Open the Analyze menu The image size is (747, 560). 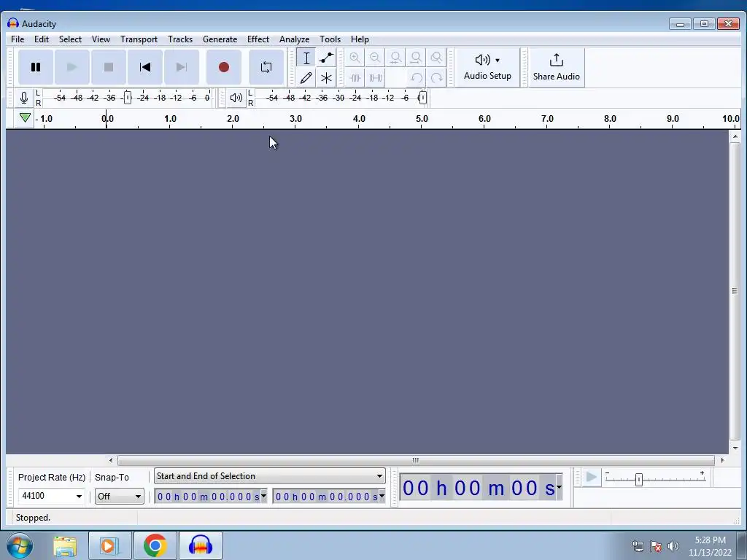[294, 39]
